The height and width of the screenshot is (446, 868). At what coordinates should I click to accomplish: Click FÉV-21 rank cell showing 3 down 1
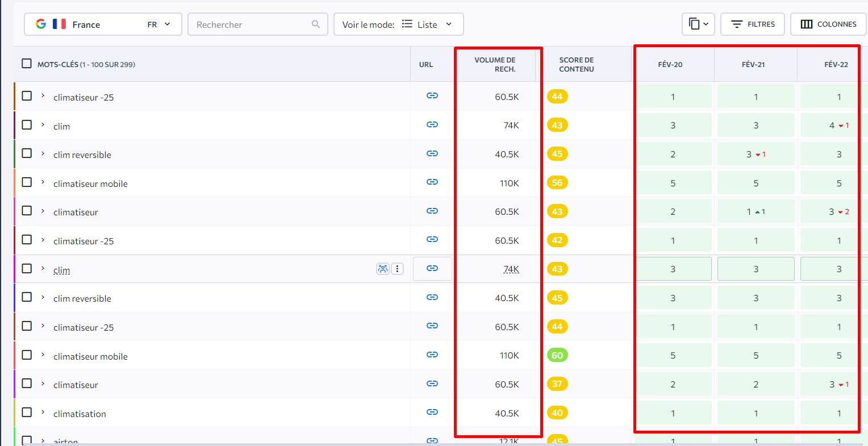[x=756, y=154]
